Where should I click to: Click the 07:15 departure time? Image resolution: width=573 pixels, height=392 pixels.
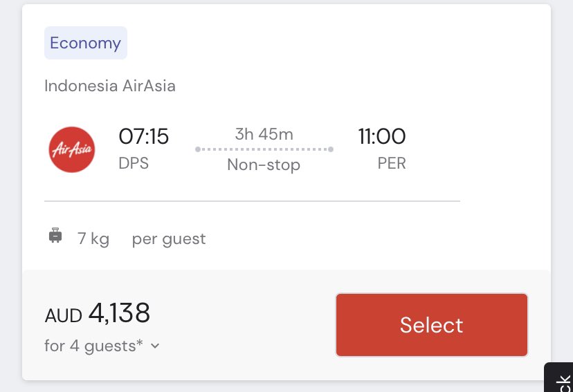pyautogui.click(x=143, y=137)
